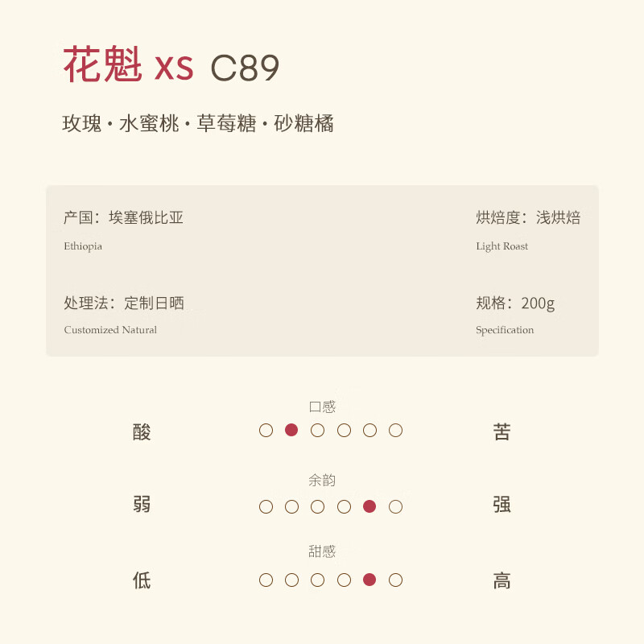Screen dimensions: 644x644
Task: Click the 烘焙度：浅烘焙 roast level text
Action: [528, 217]
